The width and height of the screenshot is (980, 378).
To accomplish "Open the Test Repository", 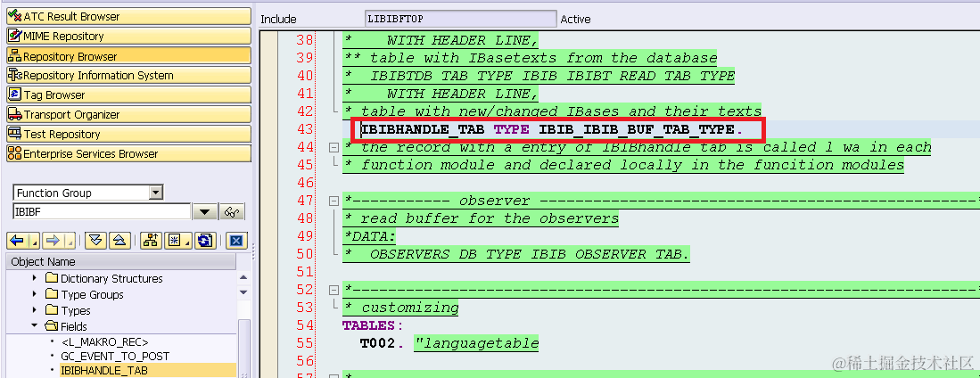I will (128, 134).
